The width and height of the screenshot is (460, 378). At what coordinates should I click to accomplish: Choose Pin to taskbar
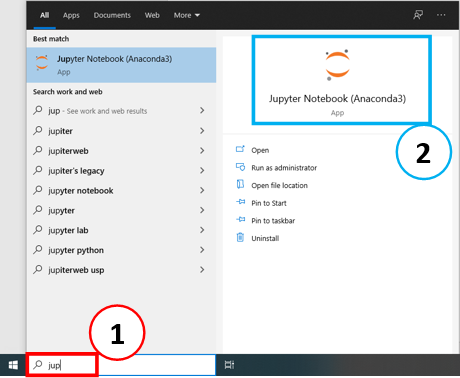pyautogui.click(x=273, y=221)
